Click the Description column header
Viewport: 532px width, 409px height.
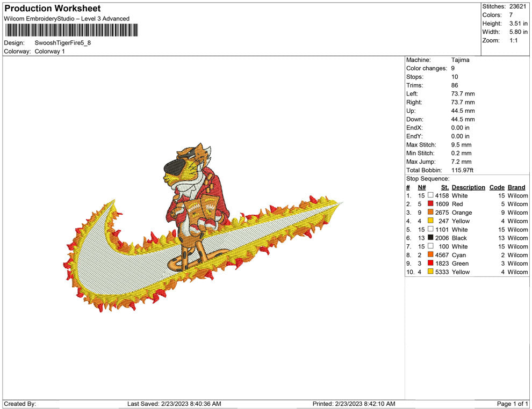click(469, 187)
